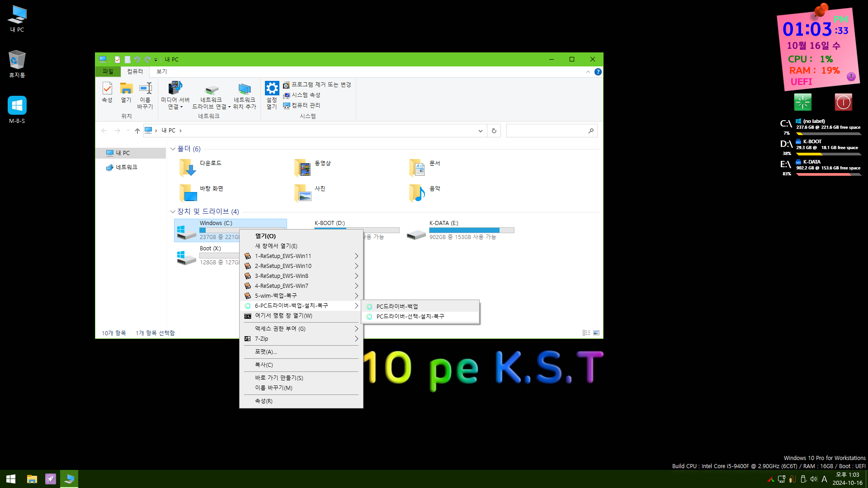Choose 포맷(A)... in context menu
The width and height of the screenshot is (868, 488).
tap(301, 352)
